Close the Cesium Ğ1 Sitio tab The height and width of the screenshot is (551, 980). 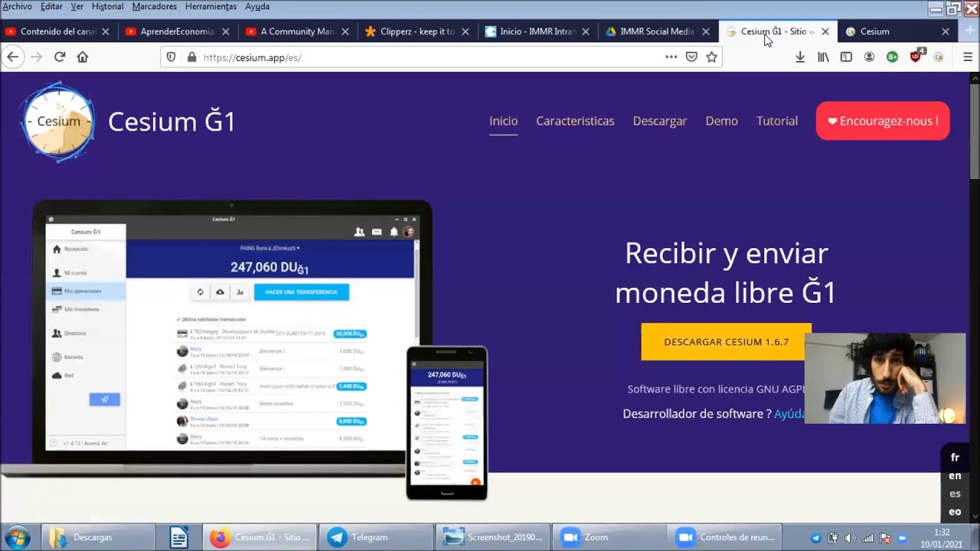(825, 31)
